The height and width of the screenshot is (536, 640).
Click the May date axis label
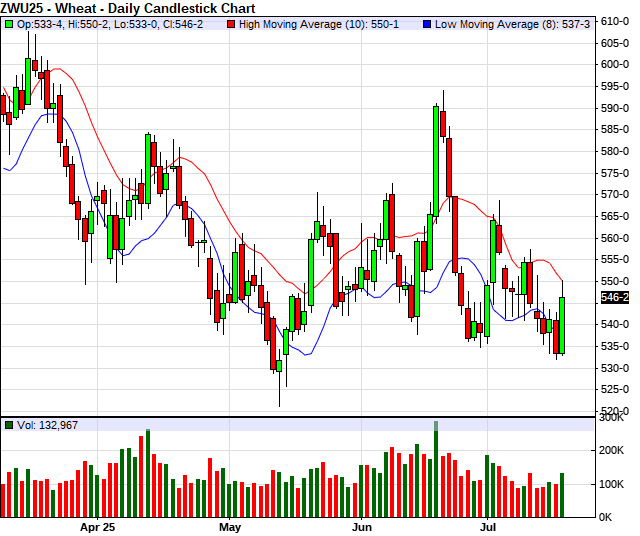pos(230,525)
